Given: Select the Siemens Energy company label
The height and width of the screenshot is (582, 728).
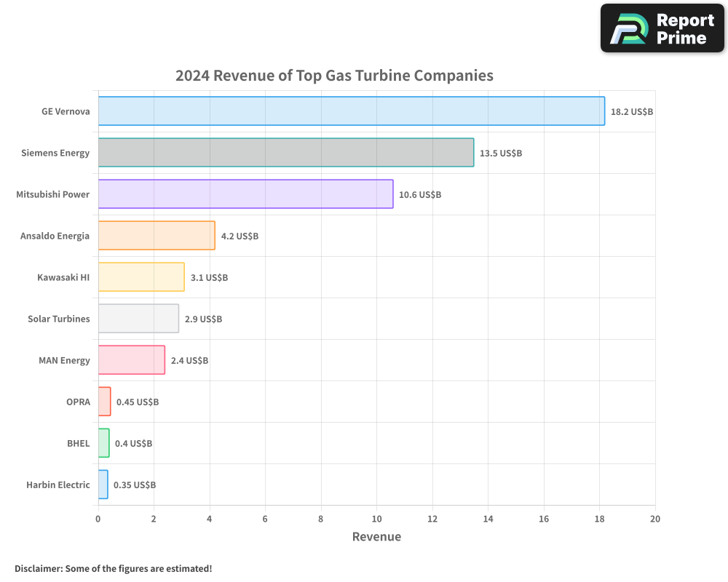Looking at the screenshot, I should pos(55,153).
